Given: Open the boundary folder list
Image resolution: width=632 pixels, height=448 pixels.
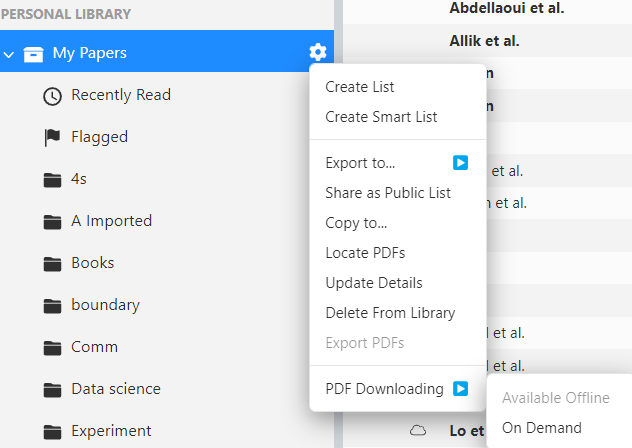Looking at the screenshot, I should (x=105, y=305).
